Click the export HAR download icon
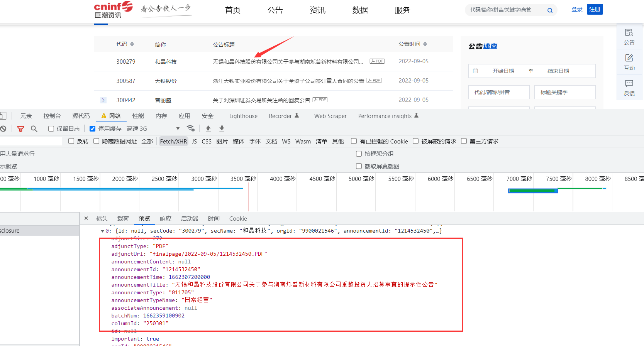644x346 pixels. pyautogui.click(x=222, y=128)
